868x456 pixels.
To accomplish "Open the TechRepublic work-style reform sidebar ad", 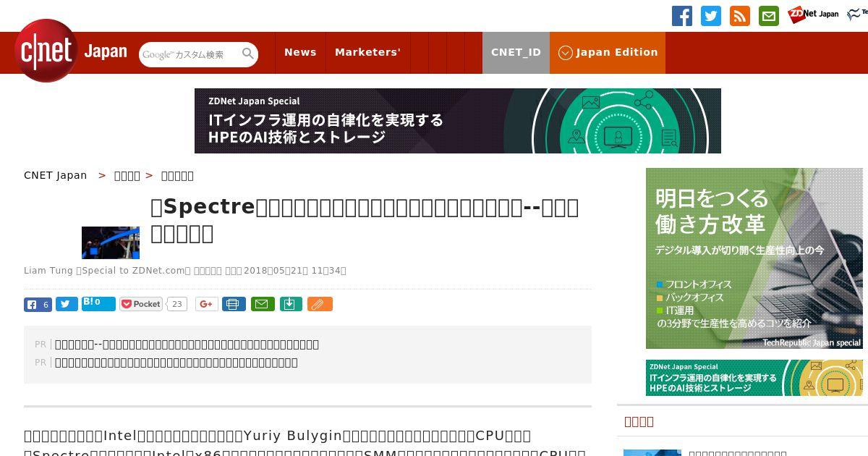I will (x=754, y=258).
